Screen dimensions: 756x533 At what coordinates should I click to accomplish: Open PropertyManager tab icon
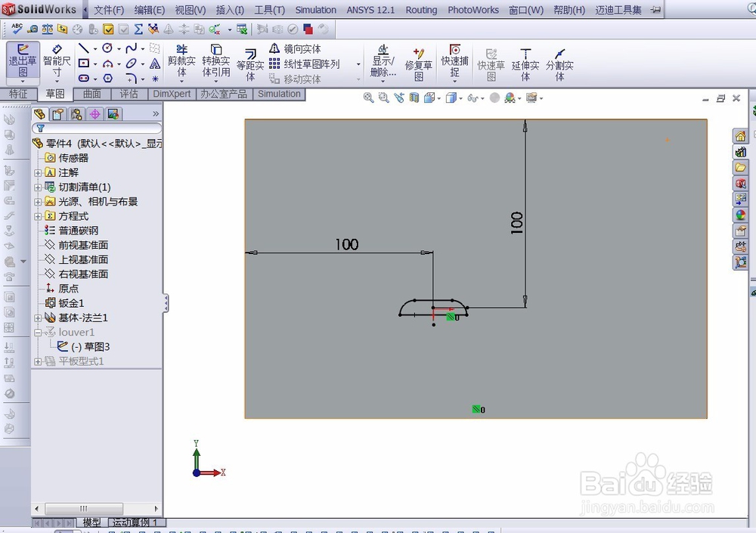pos(58,114)
